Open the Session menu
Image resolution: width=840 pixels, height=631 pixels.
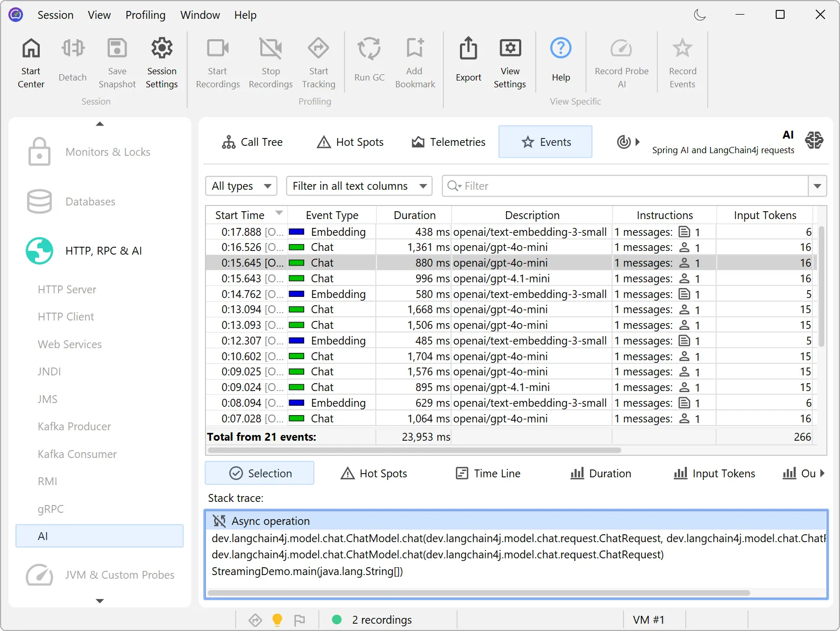coord(55,15)
